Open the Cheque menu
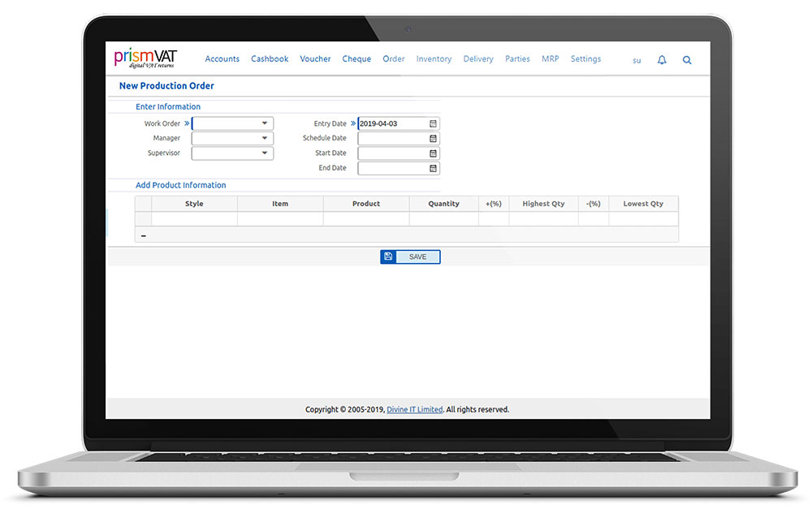The width and height of the screenshot is (812, 518). [356, 59]
